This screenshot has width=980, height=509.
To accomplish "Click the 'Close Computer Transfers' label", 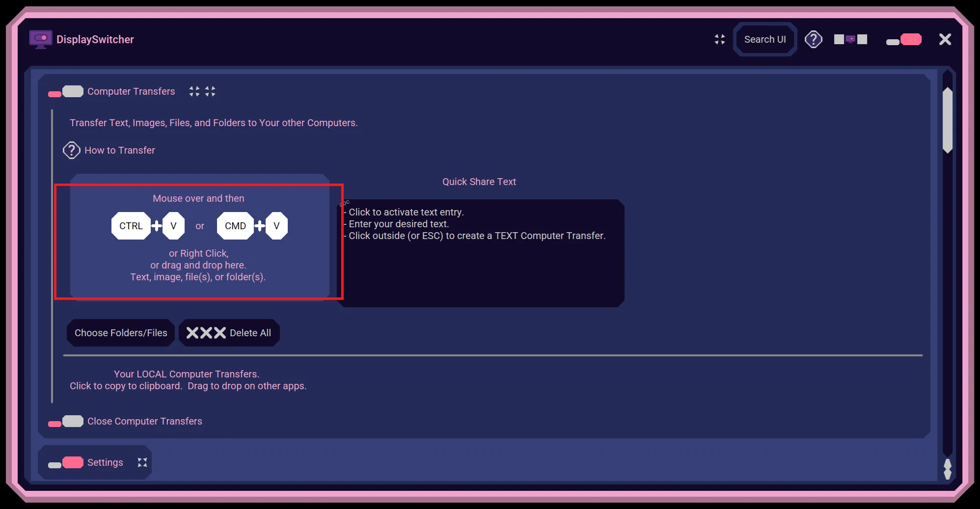I will point(145,421).
